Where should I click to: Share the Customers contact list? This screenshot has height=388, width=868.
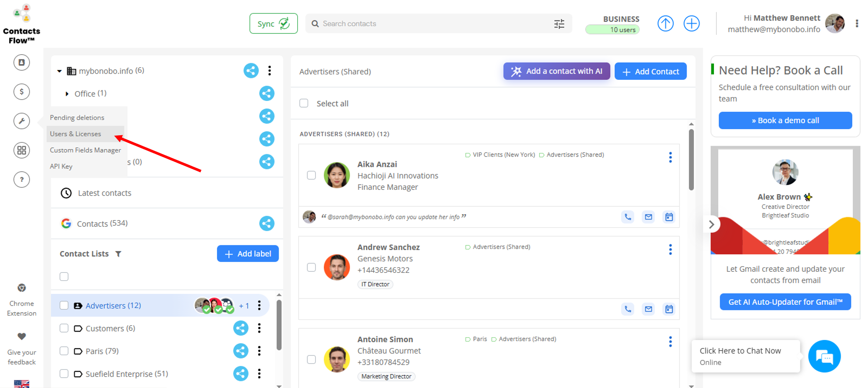(x=241, y=328)
